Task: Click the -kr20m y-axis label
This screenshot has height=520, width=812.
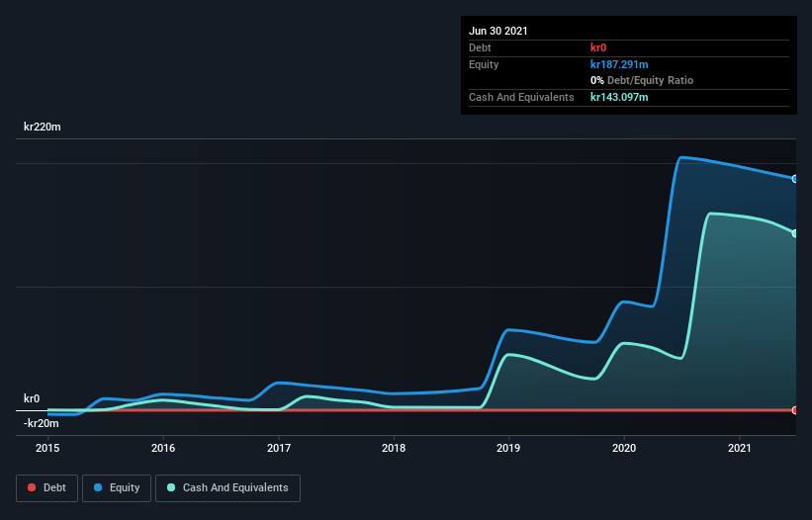Action: (x=41, y=423)
